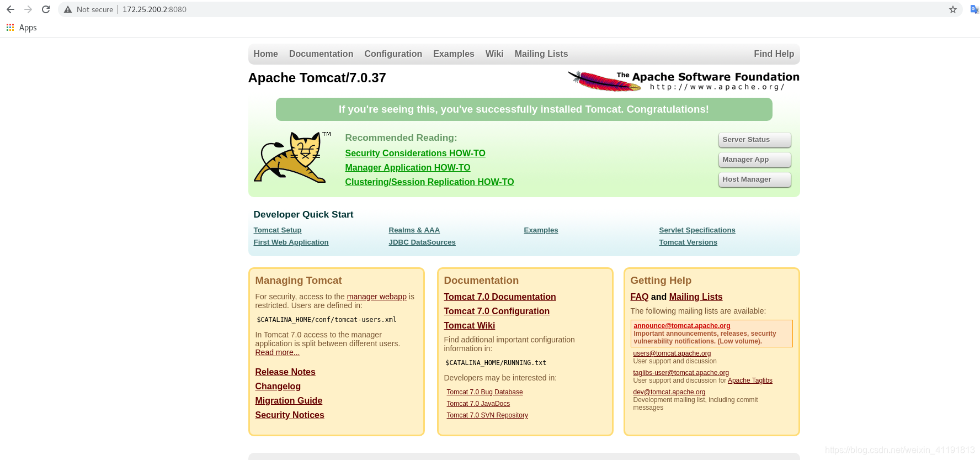
Task: Click the Not secure warning icon
Action: pyautogui.click(x=68, y=9)
